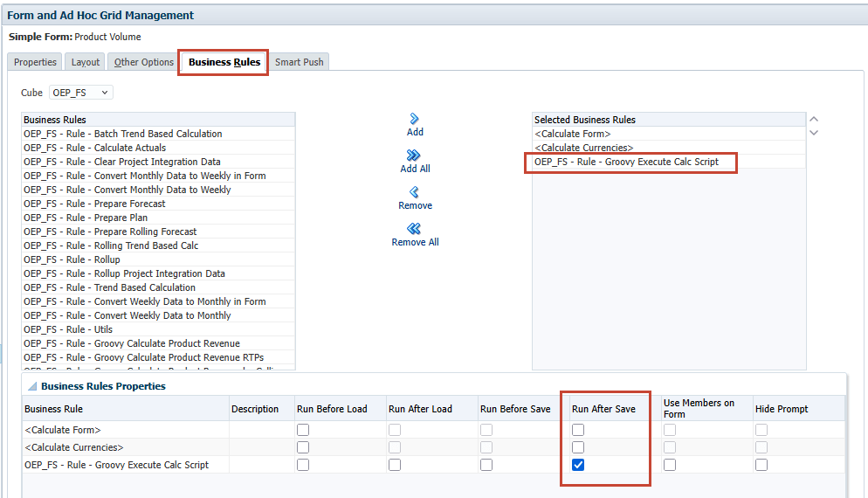Click the Remove label link
Image resolution: width=868 pixels, height=498 pixels.
click(415, 205)
